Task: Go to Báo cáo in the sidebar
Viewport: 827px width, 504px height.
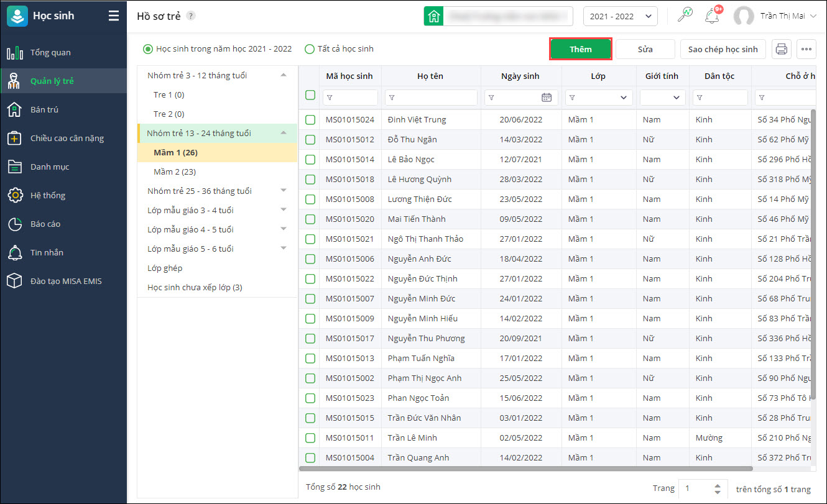Action: (45, 224)
